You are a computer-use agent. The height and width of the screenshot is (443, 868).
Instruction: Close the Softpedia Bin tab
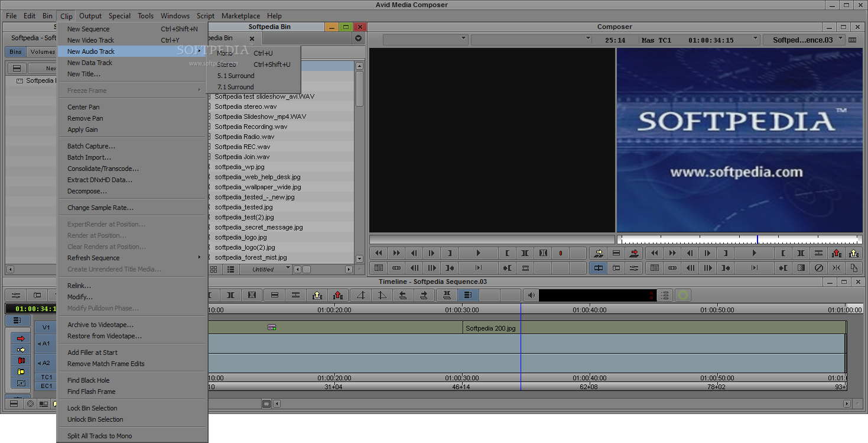252,38
